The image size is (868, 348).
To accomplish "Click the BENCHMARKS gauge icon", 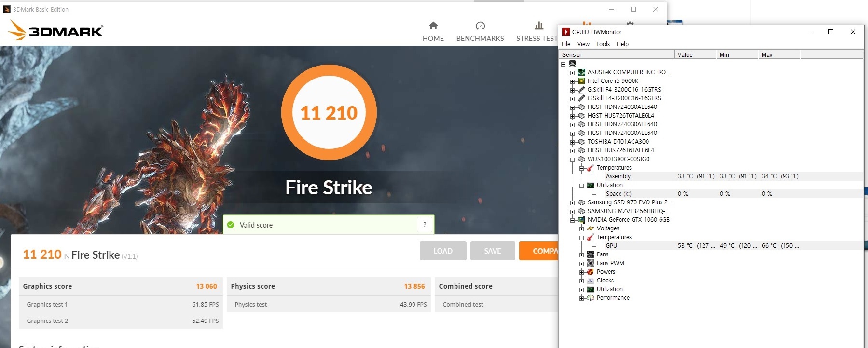I will (480, 26).
